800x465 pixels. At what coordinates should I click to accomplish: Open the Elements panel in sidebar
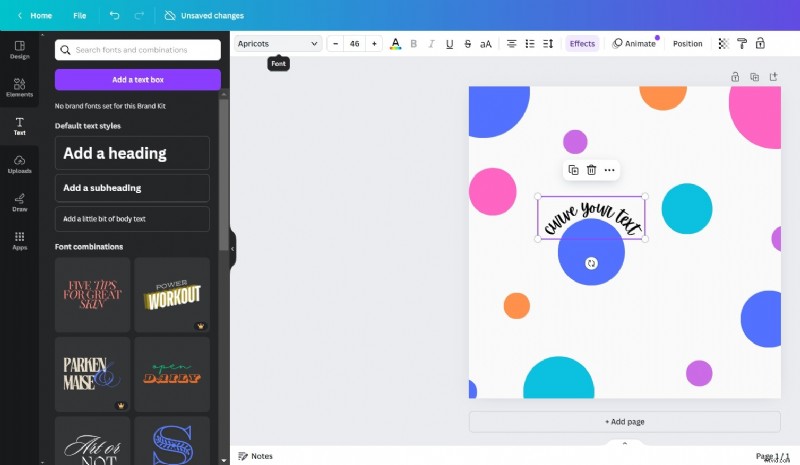coord(19,87)
